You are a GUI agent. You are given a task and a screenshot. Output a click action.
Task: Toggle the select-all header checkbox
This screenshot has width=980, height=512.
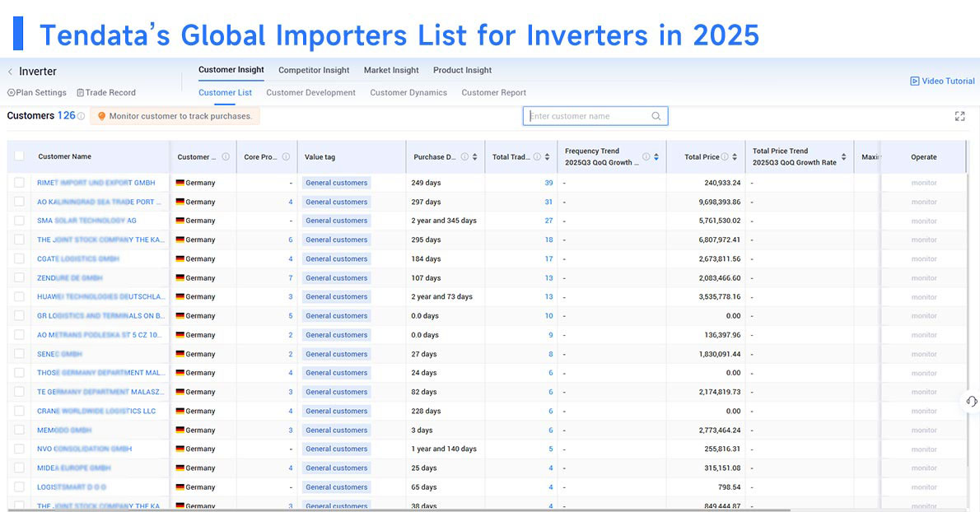coord(20,156)
